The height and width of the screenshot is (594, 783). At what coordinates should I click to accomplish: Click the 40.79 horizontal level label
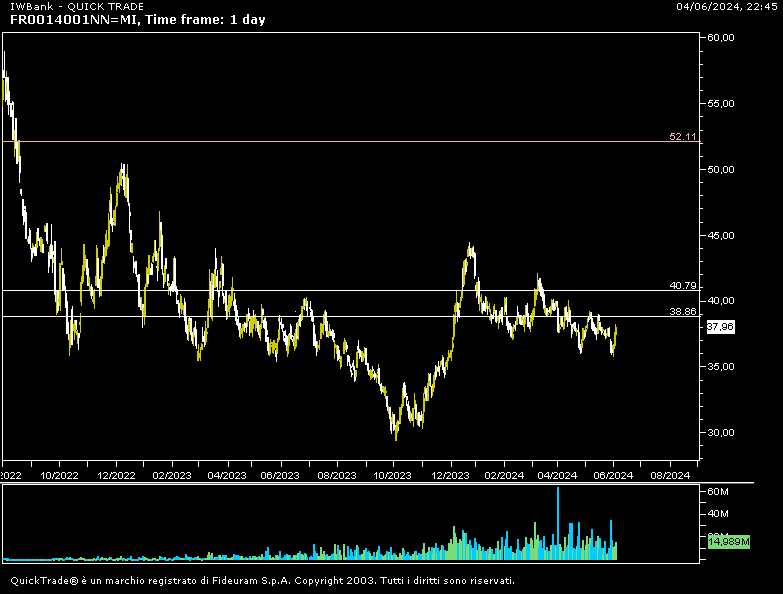coord(683,285)
